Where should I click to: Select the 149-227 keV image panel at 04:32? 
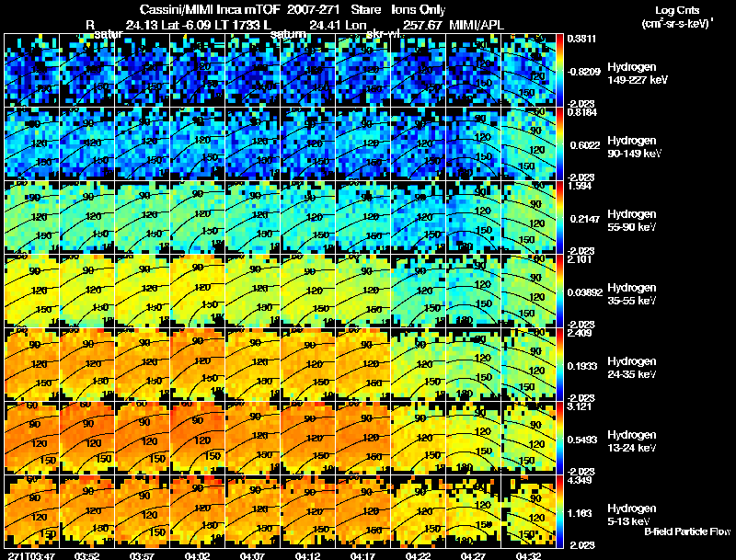pos(528,70)
